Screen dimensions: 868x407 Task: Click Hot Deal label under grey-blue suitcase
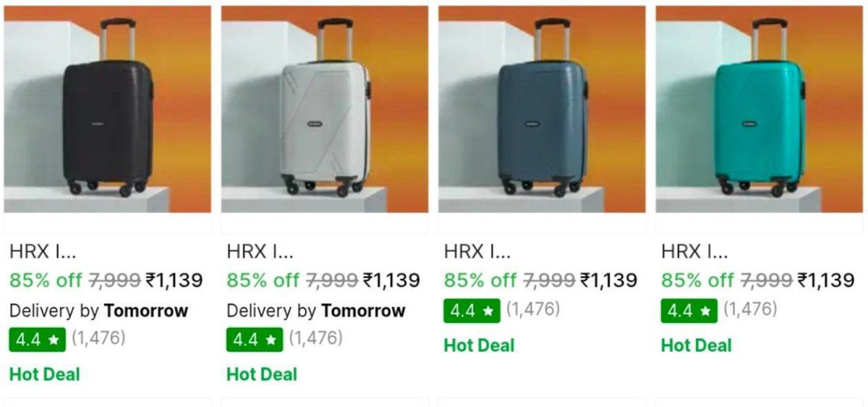click(x=479, y=345)
